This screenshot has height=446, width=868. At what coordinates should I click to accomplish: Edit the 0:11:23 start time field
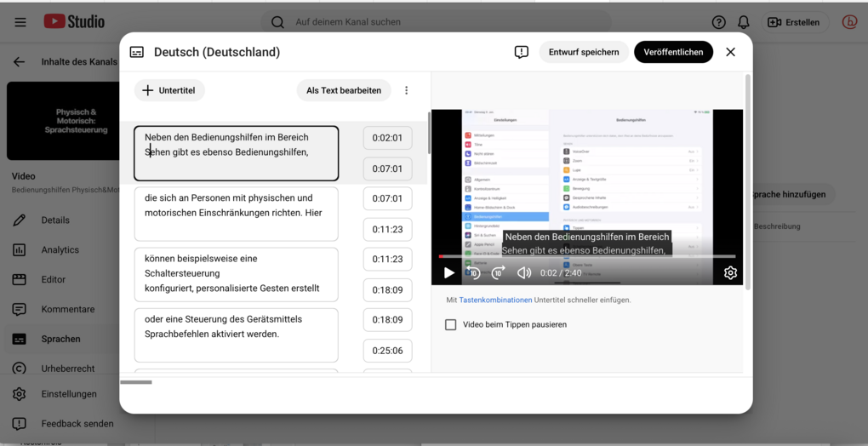tap(387, 259)
